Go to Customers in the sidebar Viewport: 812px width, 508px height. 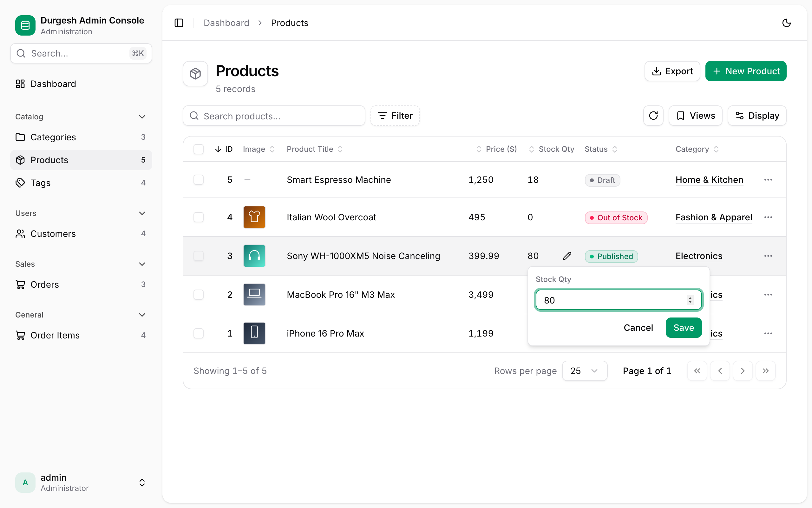pyautogui.click(x=81, y=233)
